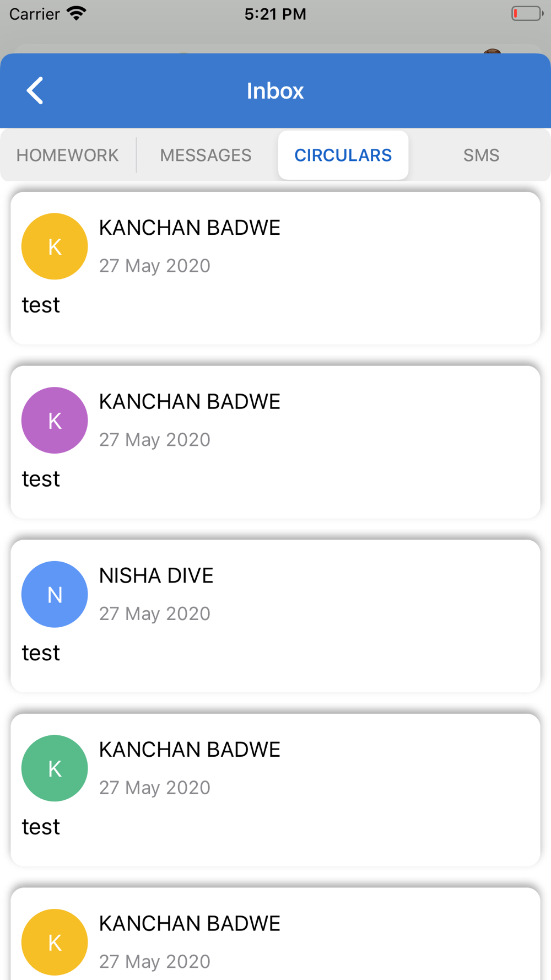Image resolution: width=551 pixels, height=980 pixels.
Task: Open KANCHAN BADWE name beside purple avatar
Action: [x=190, y=402]
